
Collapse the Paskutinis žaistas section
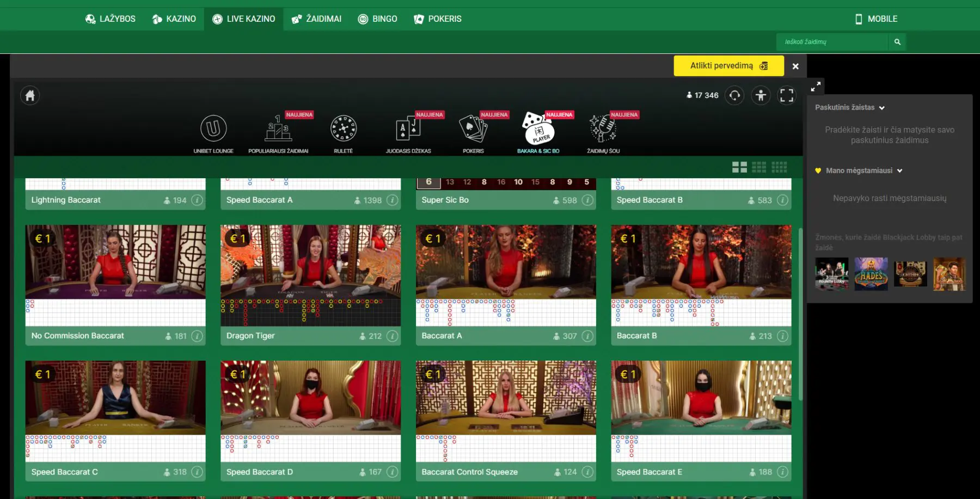[883, 107]
